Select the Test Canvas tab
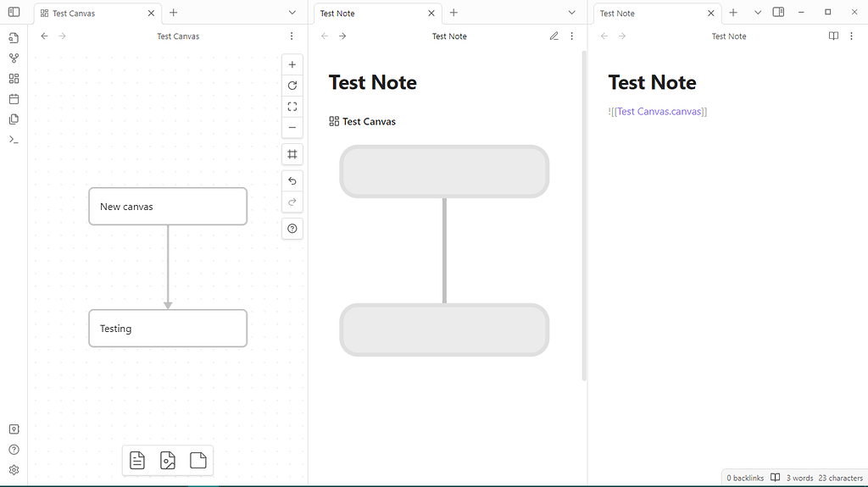The height and width of the screenshot is (487, 868). 97,14
